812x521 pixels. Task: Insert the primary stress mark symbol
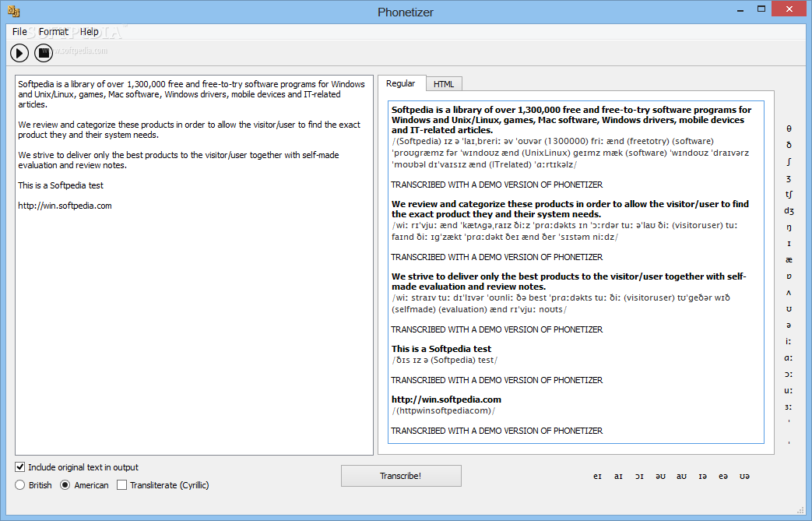coord(789,422)
